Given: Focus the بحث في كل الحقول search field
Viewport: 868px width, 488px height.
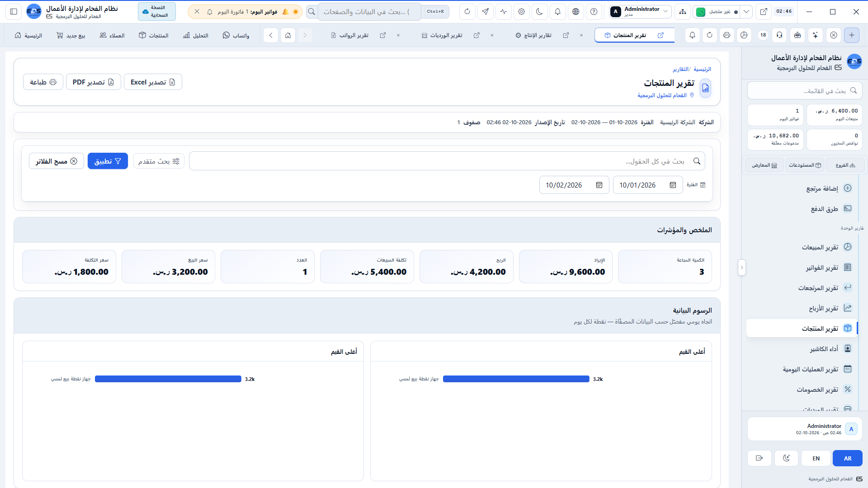Looking at the screenshot, I should (x=447, y=161).
